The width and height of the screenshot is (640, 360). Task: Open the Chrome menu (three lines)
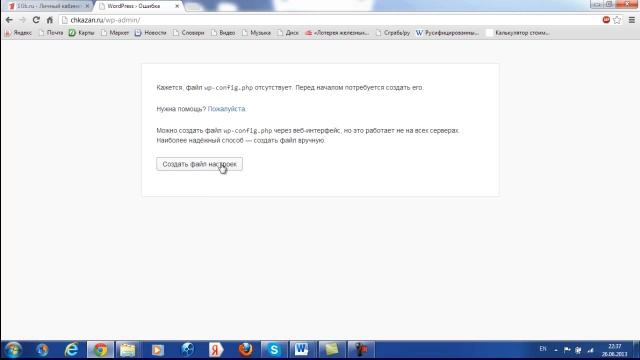tap(631, 20)
